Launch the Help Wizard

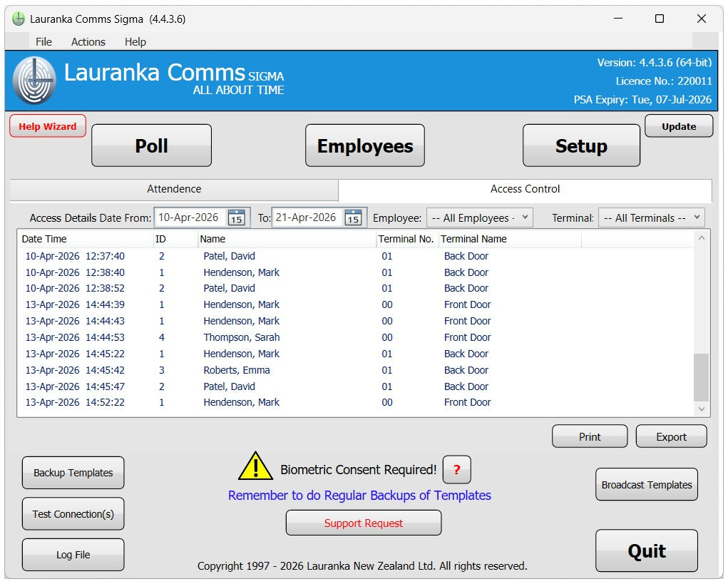point(48,126)
